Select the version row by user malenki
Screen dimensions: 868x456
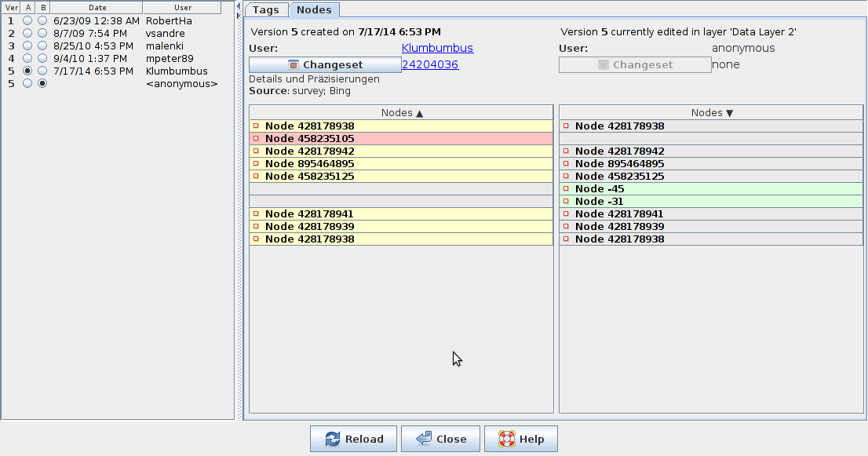click(x=164, y=46)
